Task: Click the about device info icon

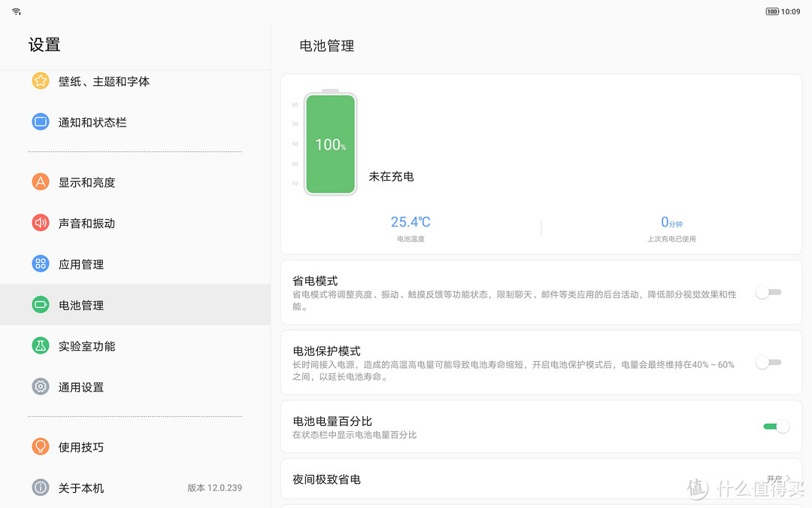Action: [x=41, y=487]
